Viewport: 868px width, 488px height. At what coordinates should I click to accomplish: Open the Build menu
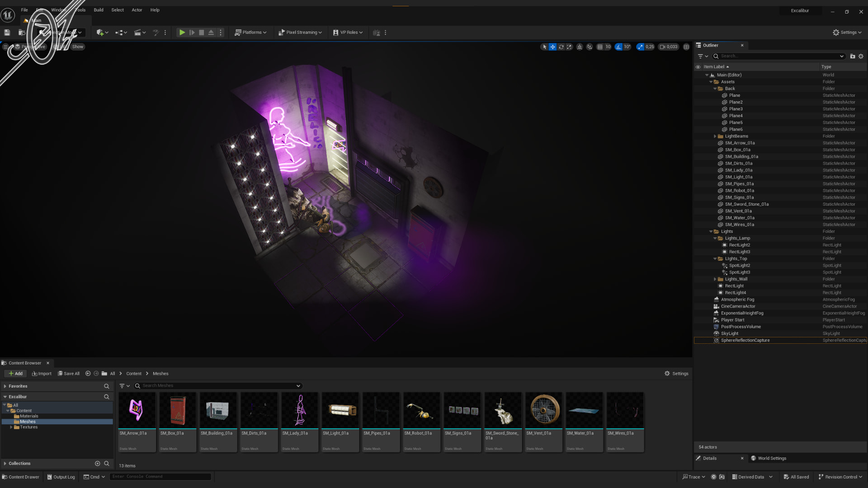click(x=98, y=10)
